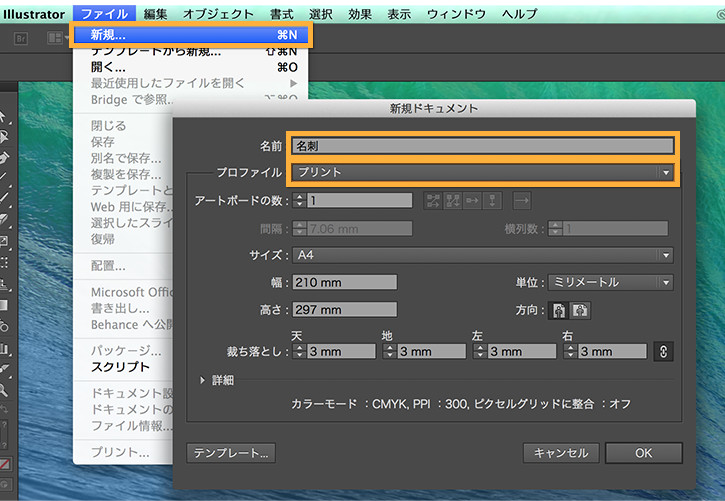Choose 開く... from the File menu
Screen dimensions: 725x501
pyautogui.click(x=190, y=67)
